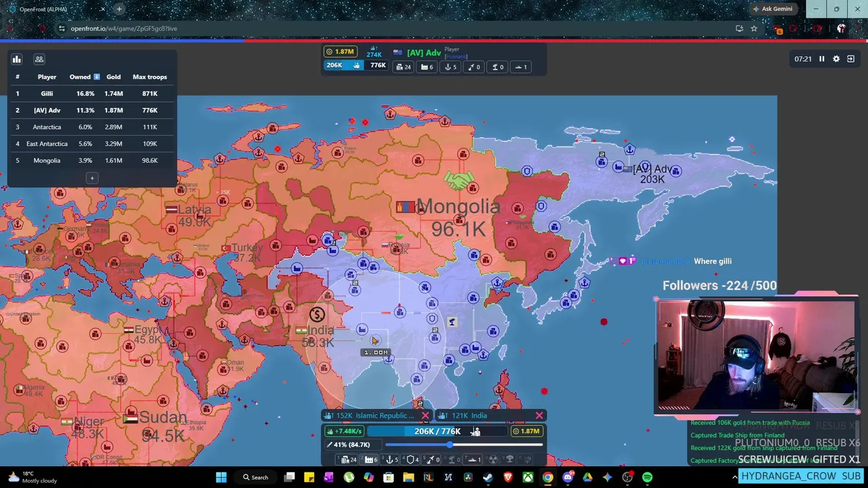Click troop/worker bar 206K / 776K

pos(437,431)
